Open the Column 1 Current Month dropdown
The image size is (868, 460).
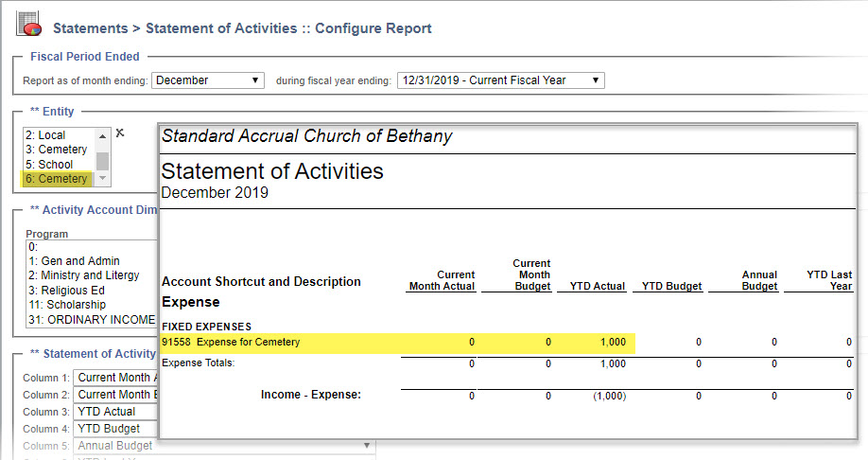[115, 378]
